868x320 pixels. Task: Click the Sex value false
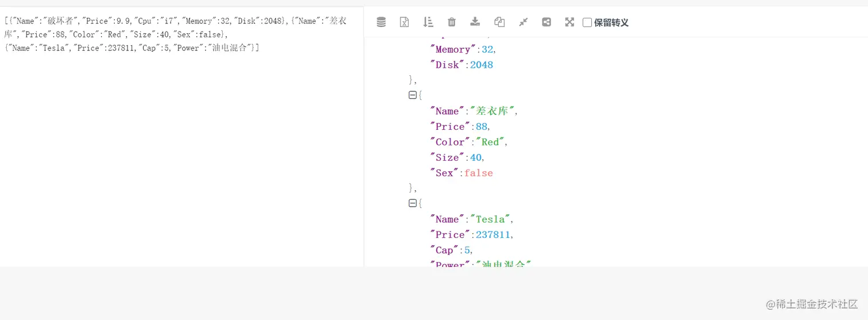pyautogui.click(x=479, y=173)
